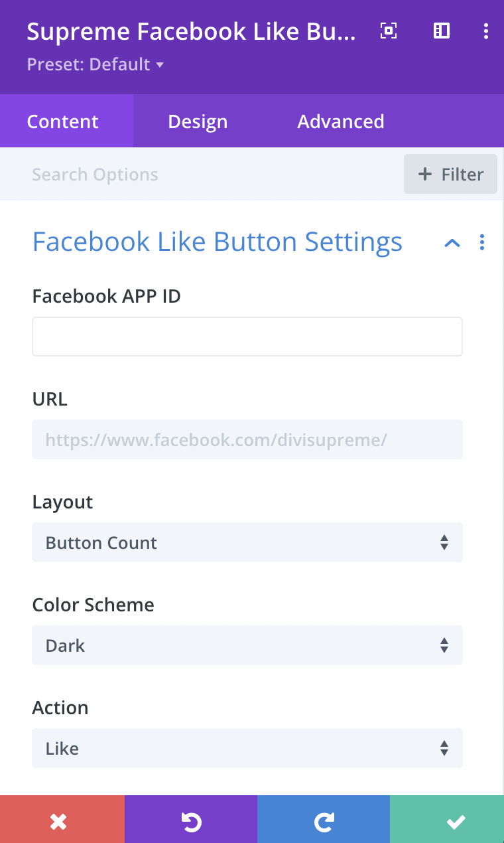Click the Filter button
This screenshot has height=843, width=504.
pos(450,174)
